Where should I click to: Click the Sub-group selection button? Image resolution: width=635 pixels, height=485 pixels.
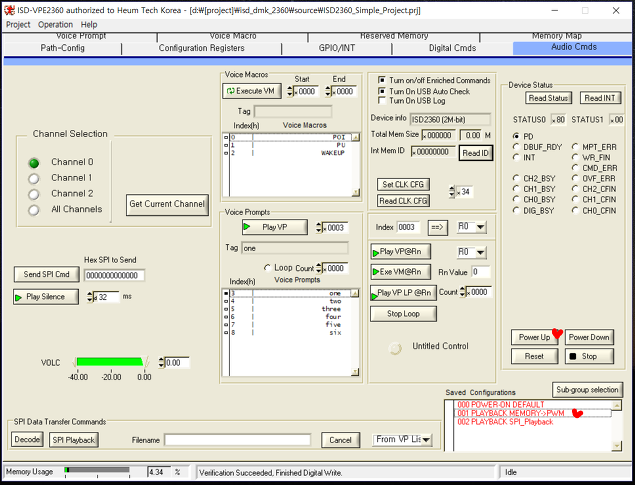(x=587, y=389)
